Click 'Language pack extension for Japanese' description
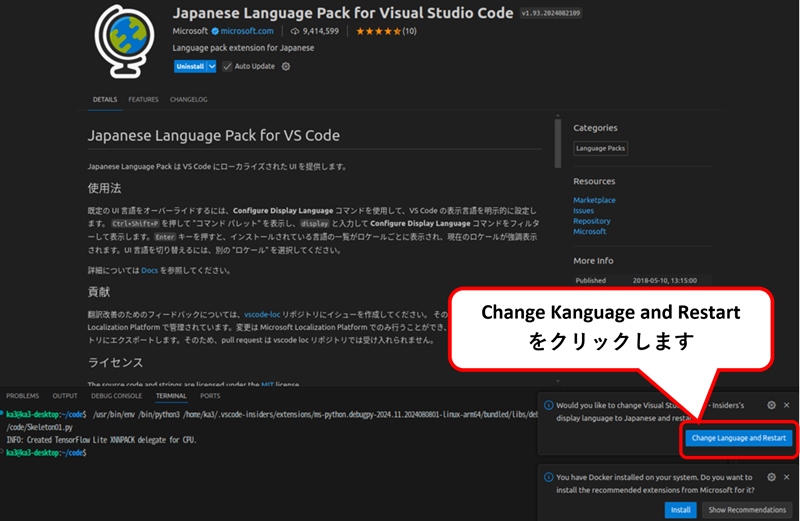The image size is (800, 521). pos(243,48)
